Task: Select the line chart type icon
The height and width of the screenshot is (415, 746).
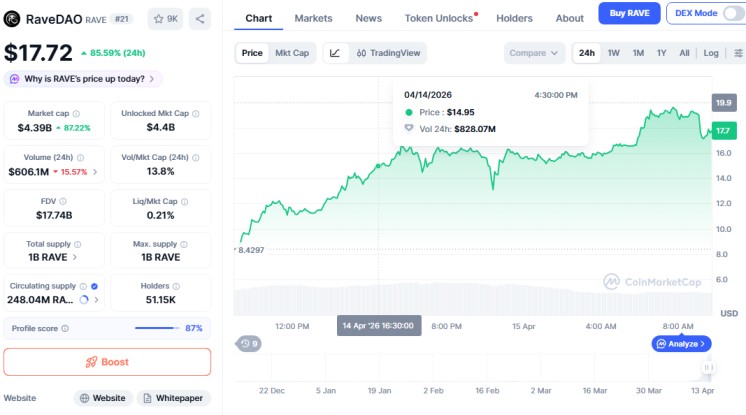Action: coord(335,53)
